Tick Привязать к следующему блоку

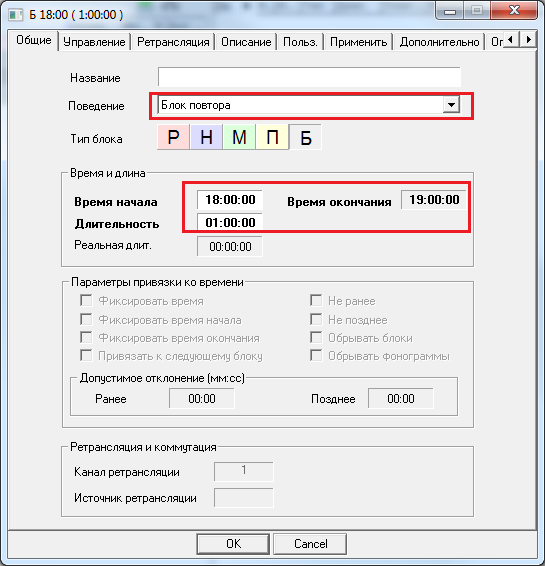(86, 356)
